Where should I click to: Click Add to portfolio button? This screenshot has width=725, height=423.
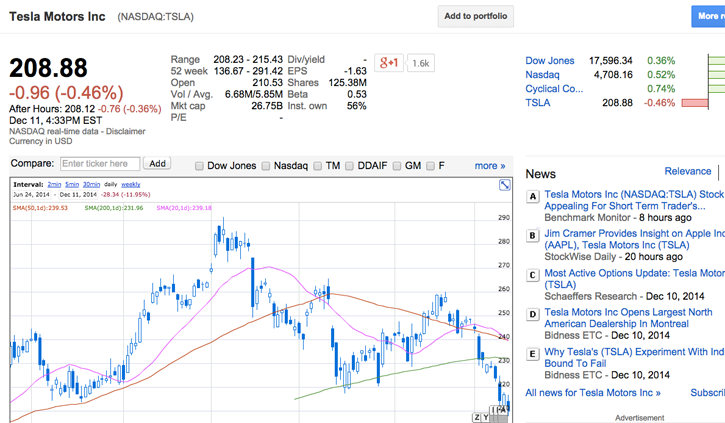(476, 16)
